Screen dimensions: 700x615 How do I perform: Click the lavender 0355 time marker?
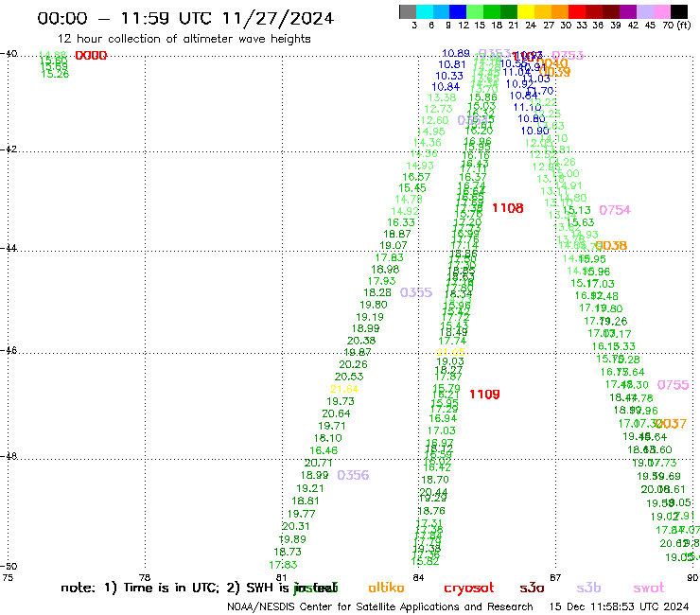416,292
